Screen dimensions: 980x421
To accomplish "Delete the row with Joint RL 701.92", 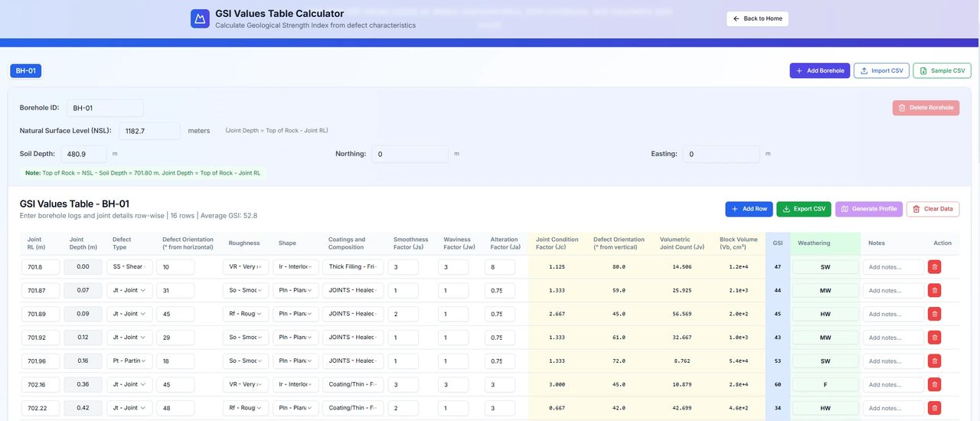I will pyautogui.click(x=934, y=338).
